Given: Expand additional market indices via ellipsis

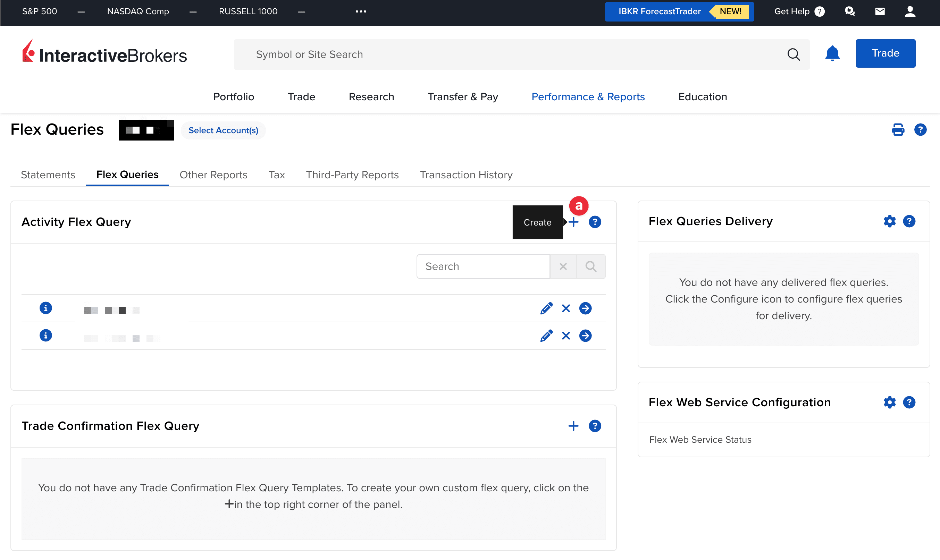Looking at the screenshot, I should [x=361, y=11].
